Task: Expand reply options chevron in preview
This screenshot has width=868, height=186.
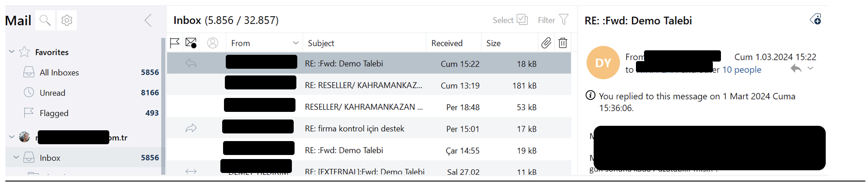Action: tap(810, 69)
